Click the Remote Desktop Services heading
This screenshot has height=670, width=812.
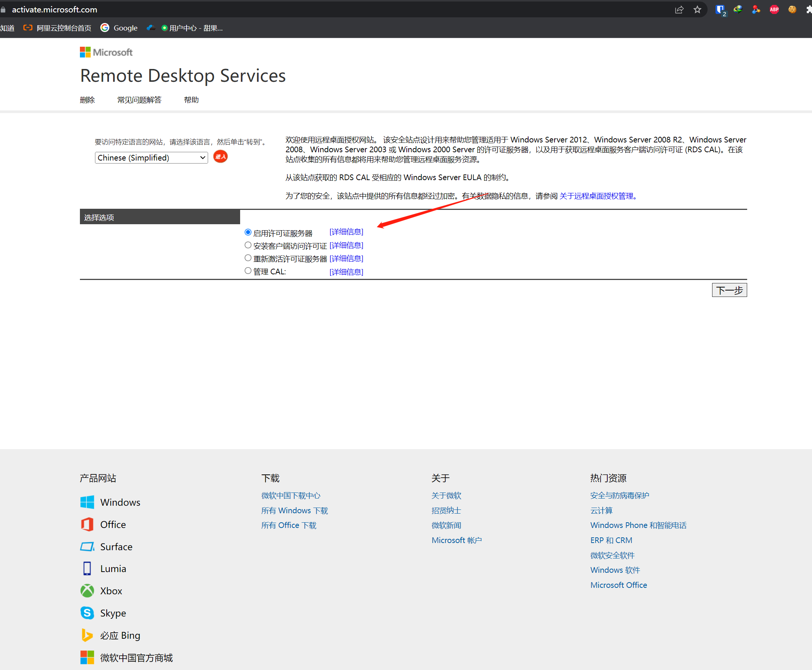point(183,75)
